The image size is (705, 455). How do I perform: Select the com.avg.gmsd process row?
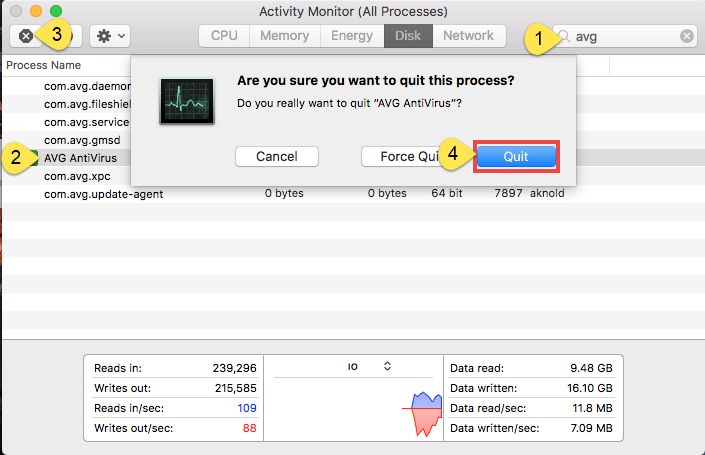click(78, 140)
